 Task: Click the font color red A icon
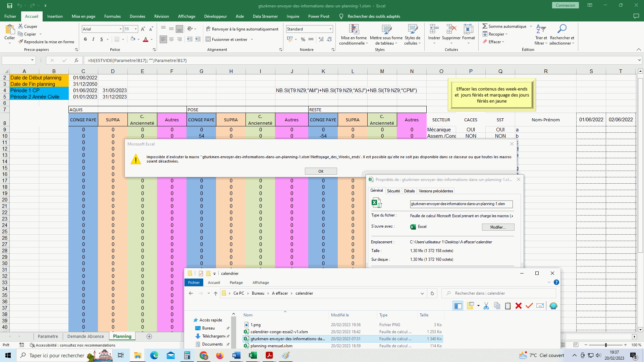click(x=146, y=40)
